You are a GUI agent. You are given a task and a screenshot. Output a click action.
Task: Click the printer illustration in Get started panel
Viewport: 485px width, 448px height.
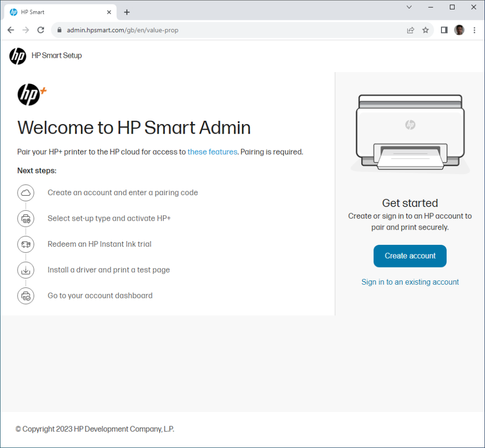tap(410, 133)
